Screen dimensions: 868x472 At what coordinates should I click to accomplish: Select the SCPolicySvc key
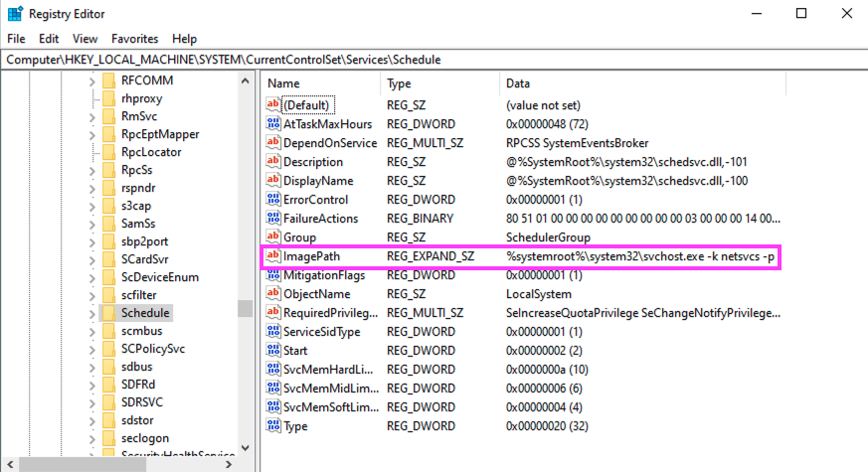click(x=153, y=349)
